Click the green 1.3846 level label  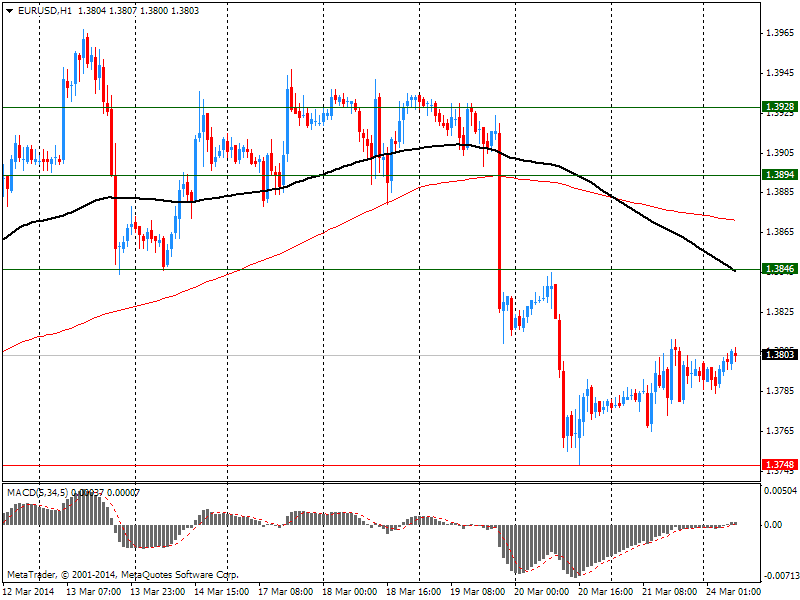pos(779,269)
